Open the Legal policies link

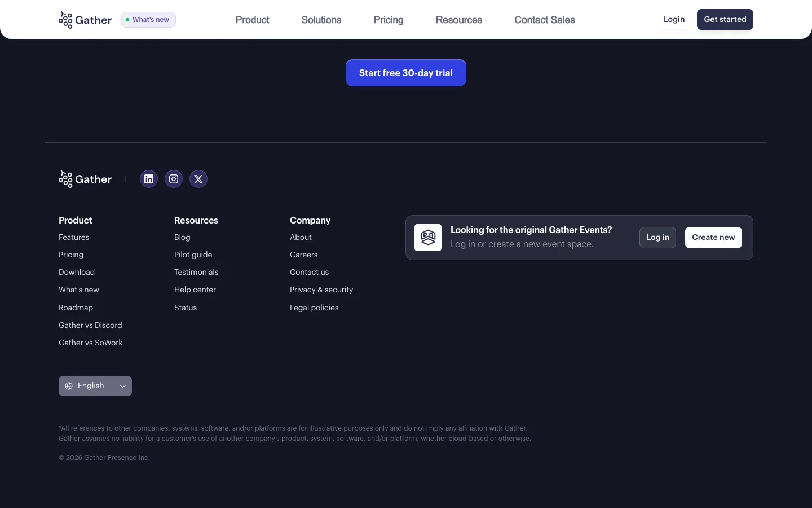(314, 308)
